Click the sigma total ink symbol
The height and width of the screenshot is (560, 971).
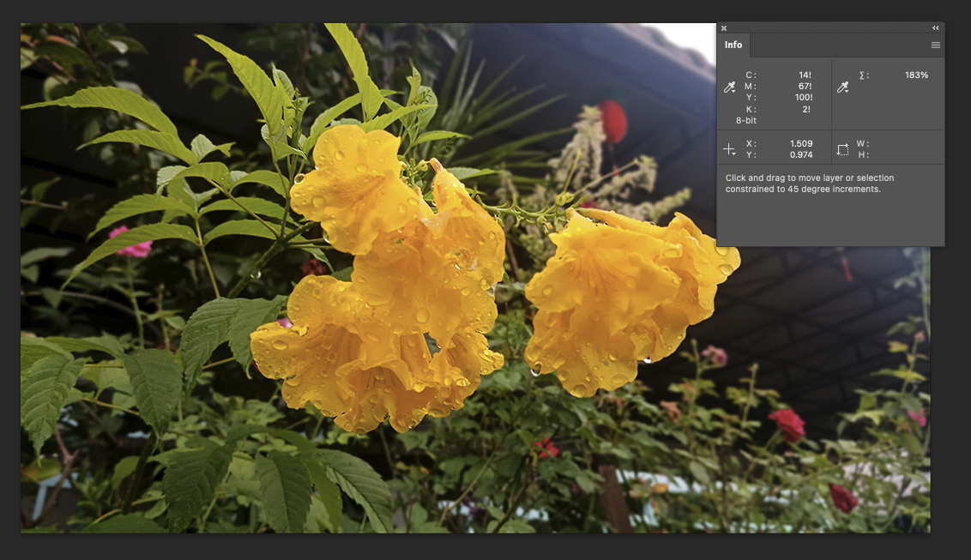point(863,75)
